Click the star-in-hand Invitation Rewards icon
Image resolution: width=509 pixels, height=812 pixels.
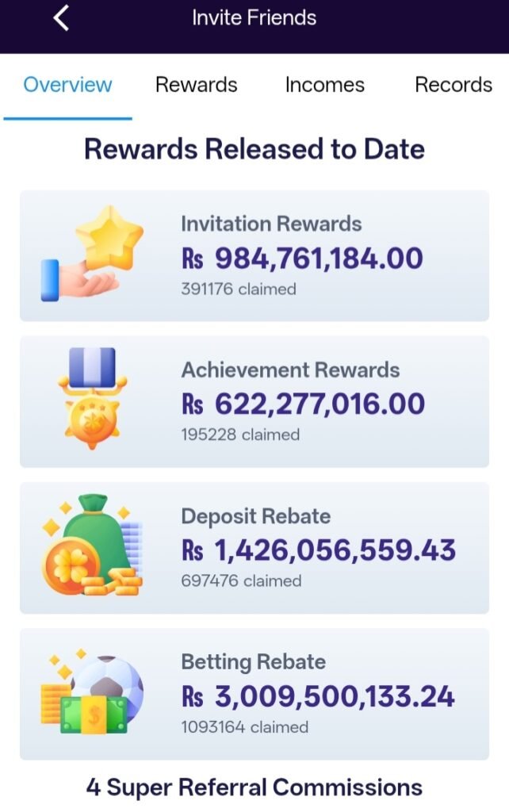click(92, 254)
